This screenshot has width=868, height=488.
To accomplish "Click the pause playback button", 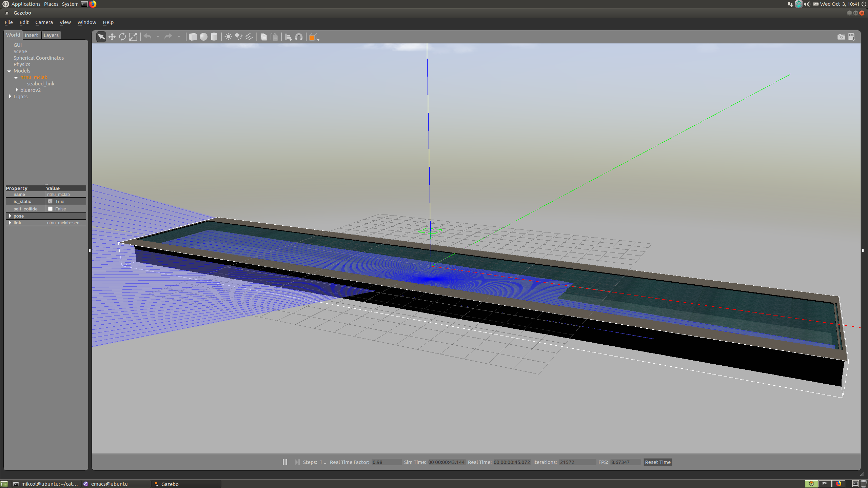I will [285, 462].
